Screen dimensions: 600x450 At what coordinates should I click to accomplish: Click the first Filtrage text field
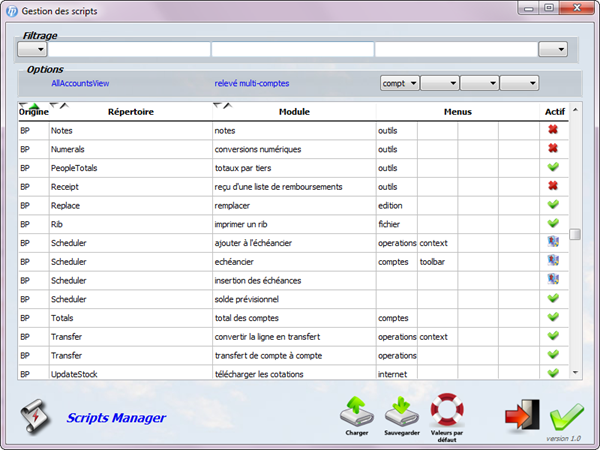coord(129,49)
